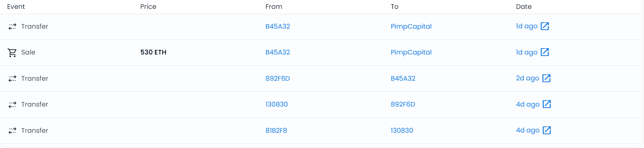Open recipient 130830 in the last row
The height and width of the screenshot is (148, 644).
tap(402, 131)
